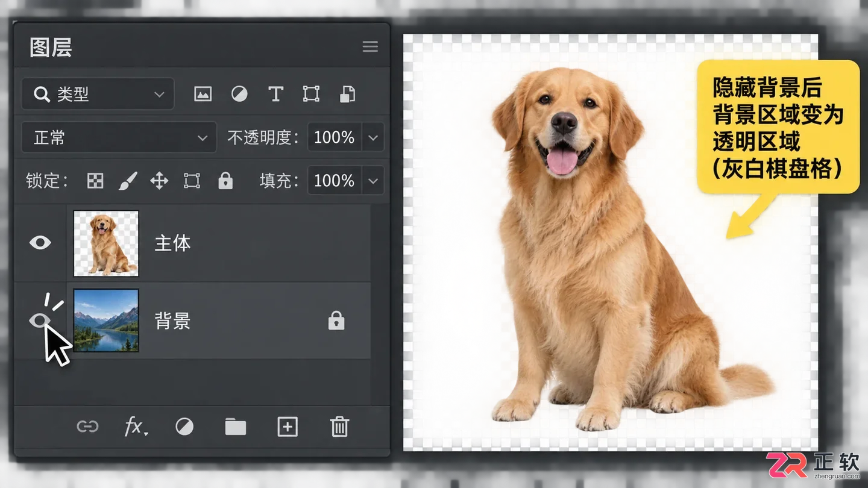868x488 pixels.
Task: Click the 背景 layer name
Action: pos(173,321)
